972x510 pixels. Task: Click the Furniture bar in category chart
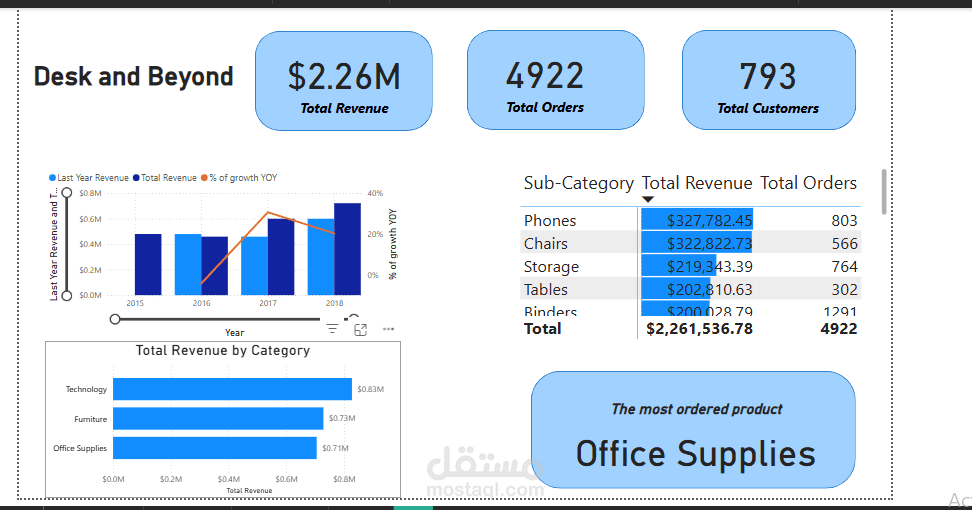218,418
